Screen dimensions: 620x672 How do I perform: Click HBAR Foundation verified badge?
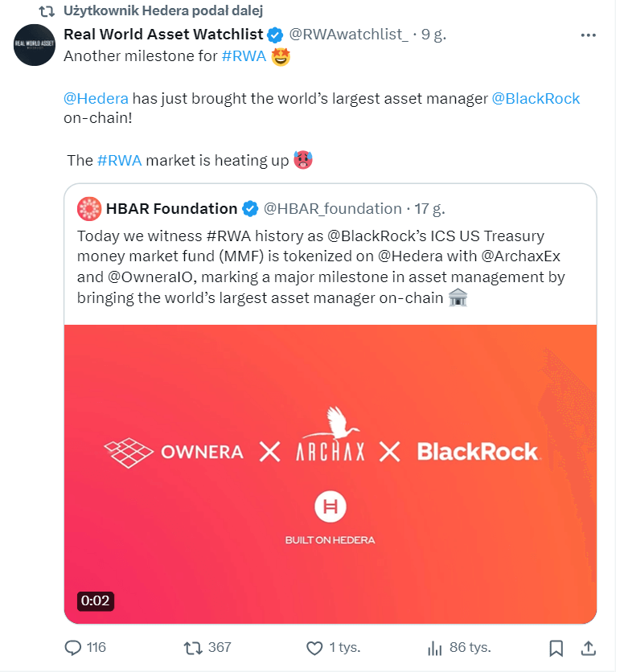click(x=250, y=209)
